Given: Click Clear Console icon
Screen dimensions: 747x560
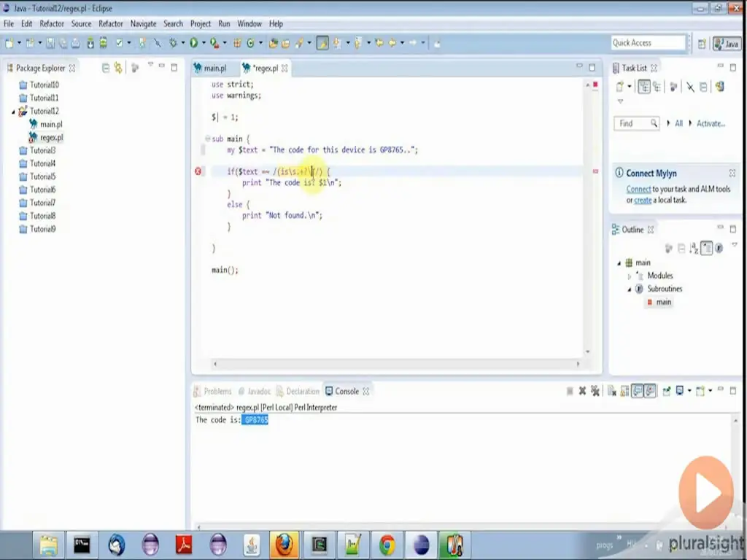Looking at the screenshot, I should pyautogui.click(x=612, y=392).
